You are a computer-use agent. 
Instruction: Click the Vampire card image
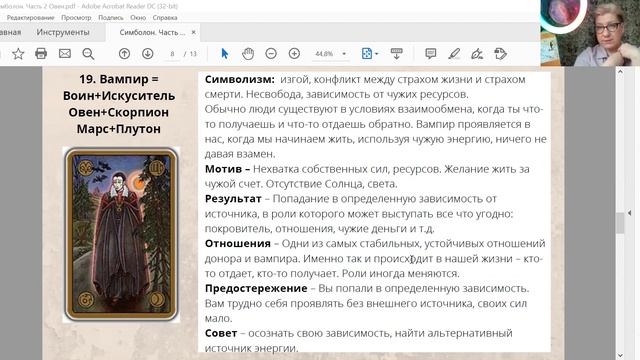(121, 235)
